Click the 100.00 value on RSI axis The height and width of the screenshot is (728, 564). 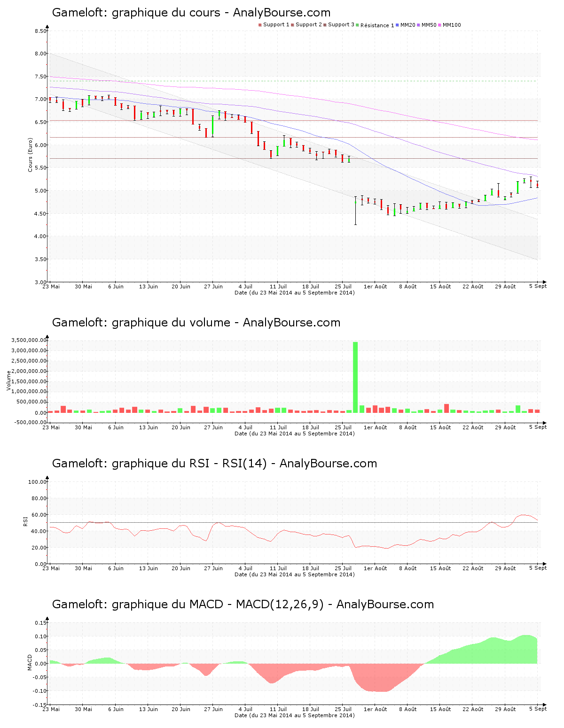(x=38, y=482)
